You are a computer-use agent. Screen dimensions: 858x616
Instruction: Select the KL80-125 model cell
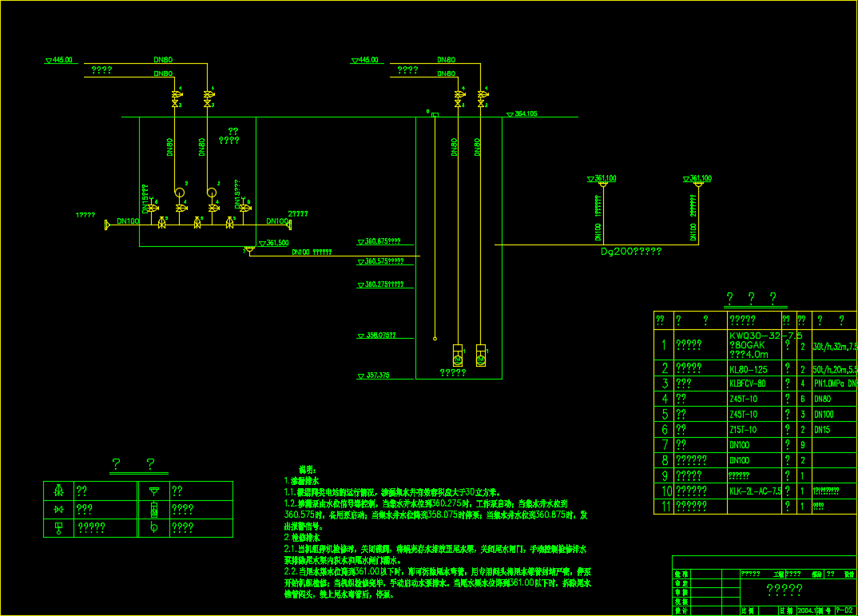[x=748, y=370]
